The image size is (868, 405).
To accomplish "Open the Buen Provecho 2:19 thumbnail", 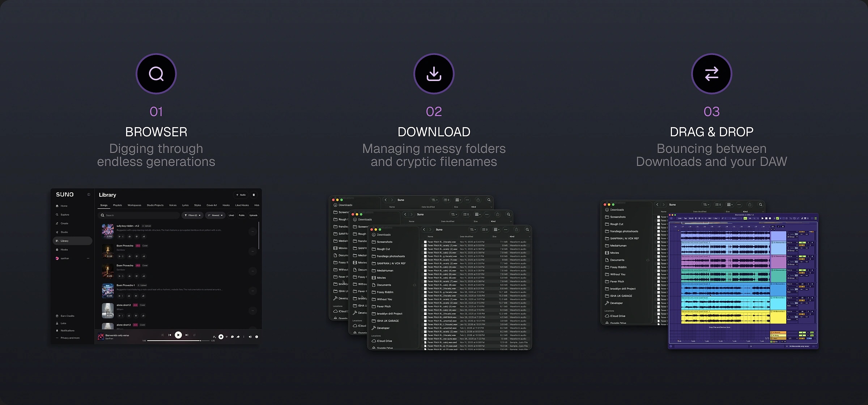I will pos(108,251).
